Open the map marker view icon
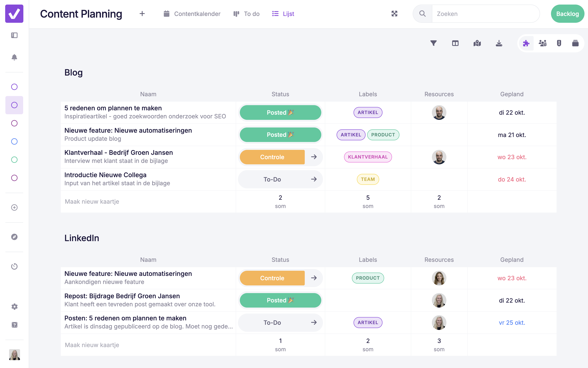 pos(477,43)
